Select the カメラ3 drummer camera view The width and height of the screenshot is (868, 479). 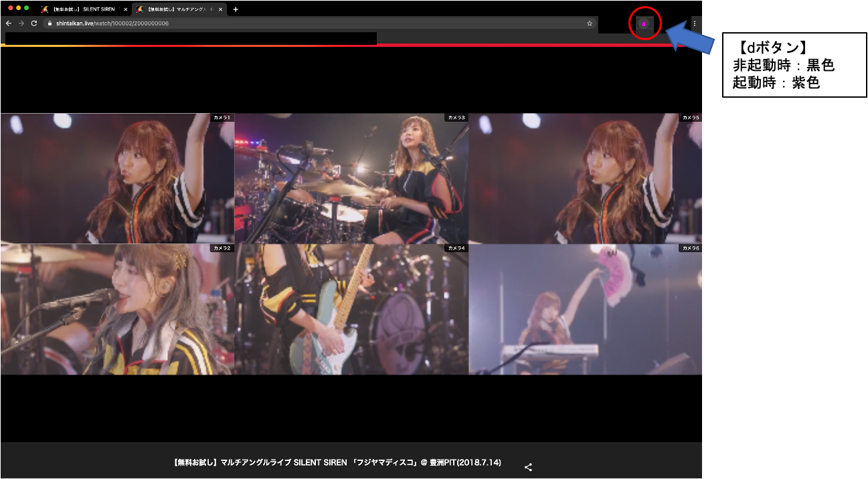click(351, 177)
